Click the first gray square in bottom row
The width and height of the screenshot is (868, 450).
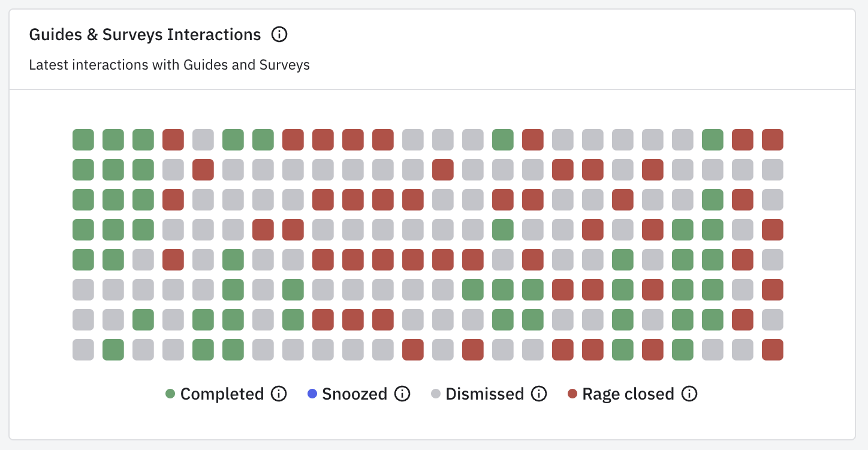(83, 350)
